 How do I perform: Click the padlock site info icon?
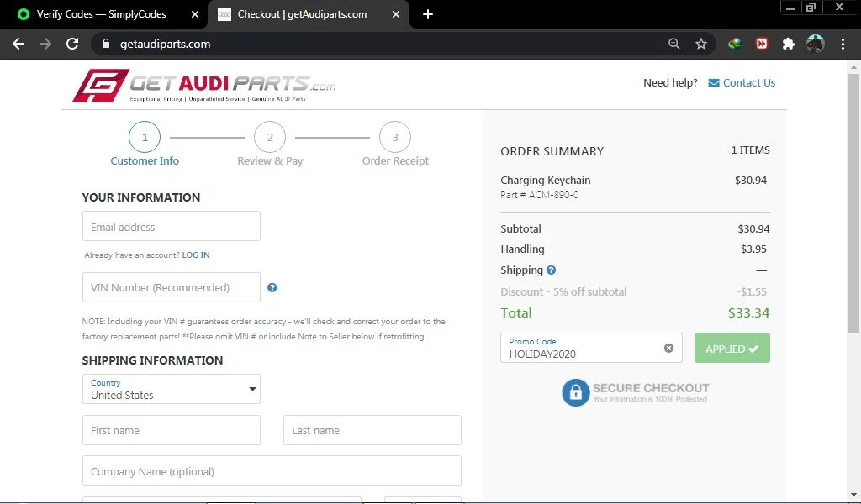click(106, 44)
